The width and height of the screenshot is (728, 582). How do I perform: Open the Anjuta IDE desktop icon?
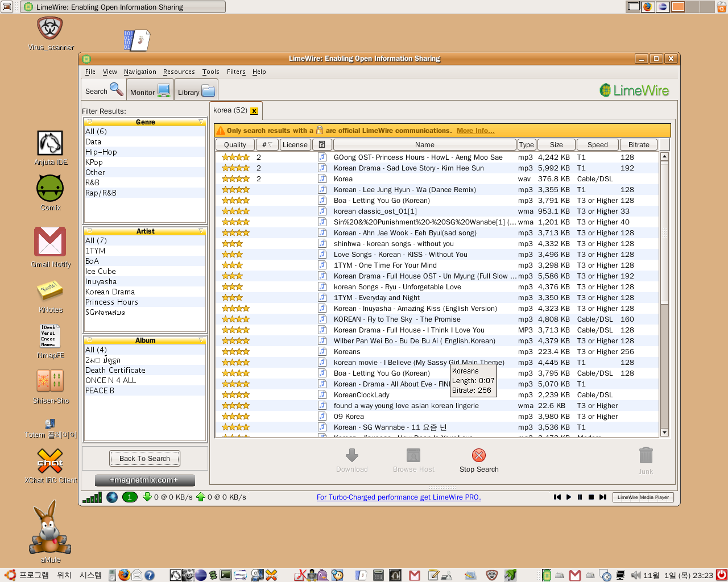(x=50, y=148)
